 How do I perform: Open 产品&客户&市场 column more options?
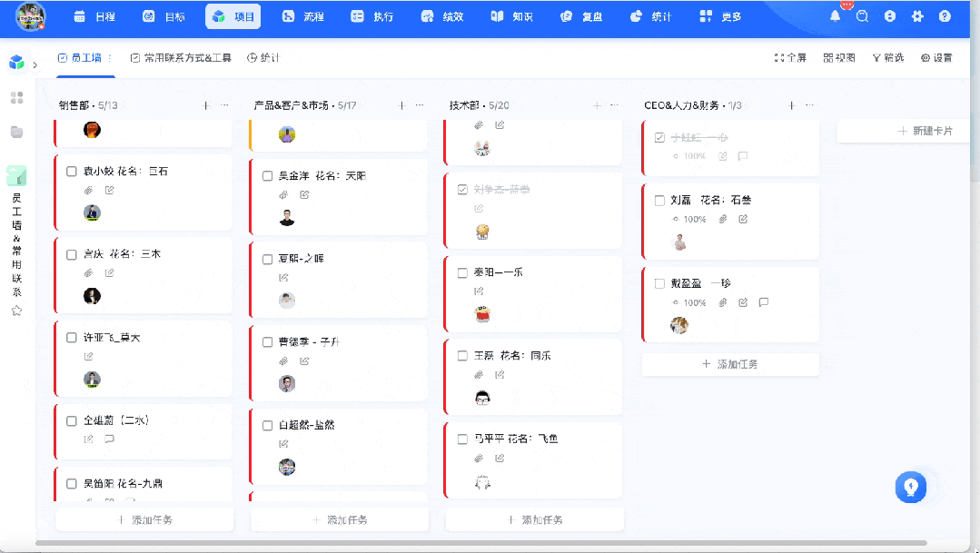[x=420, y=105]
